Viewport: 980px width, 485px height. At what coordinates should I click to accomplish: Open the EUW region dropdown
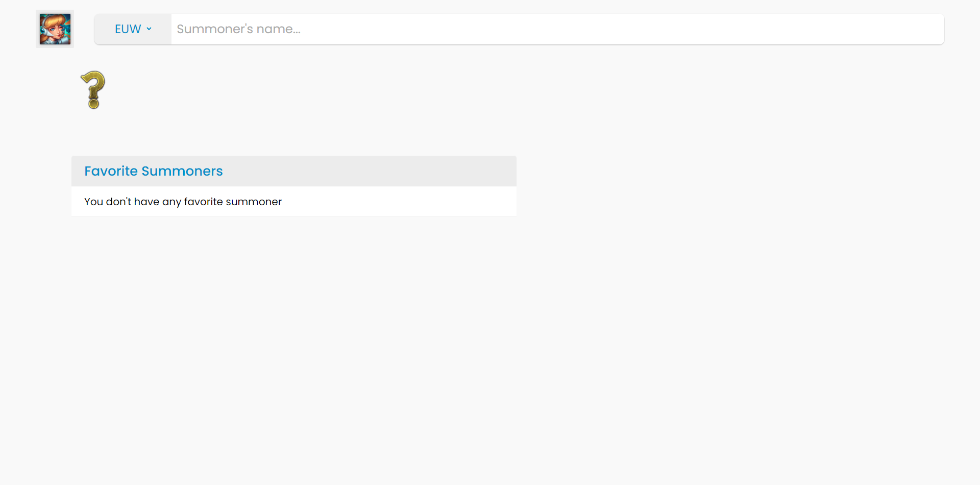(x=133, y=29)
